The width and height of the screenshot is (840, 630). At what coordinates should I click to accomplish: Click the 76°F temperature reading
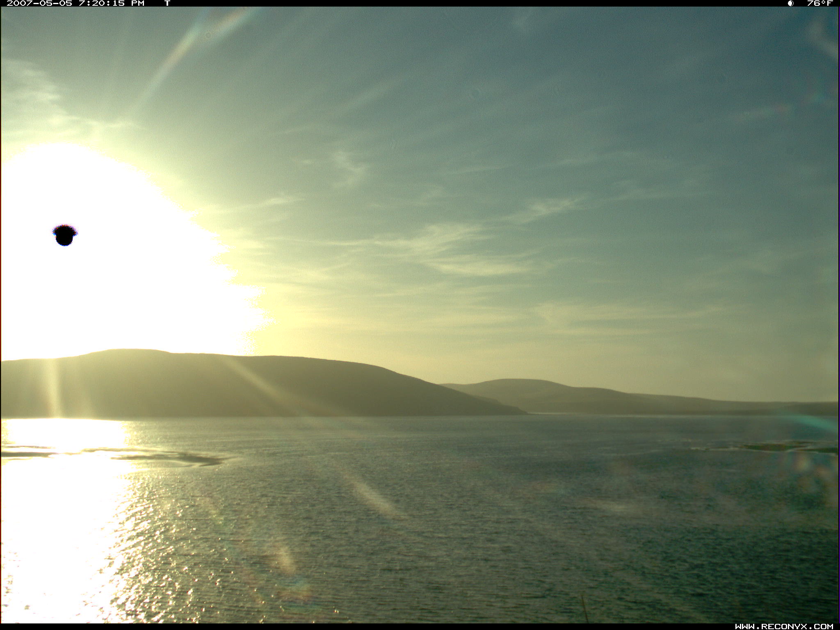820,3
